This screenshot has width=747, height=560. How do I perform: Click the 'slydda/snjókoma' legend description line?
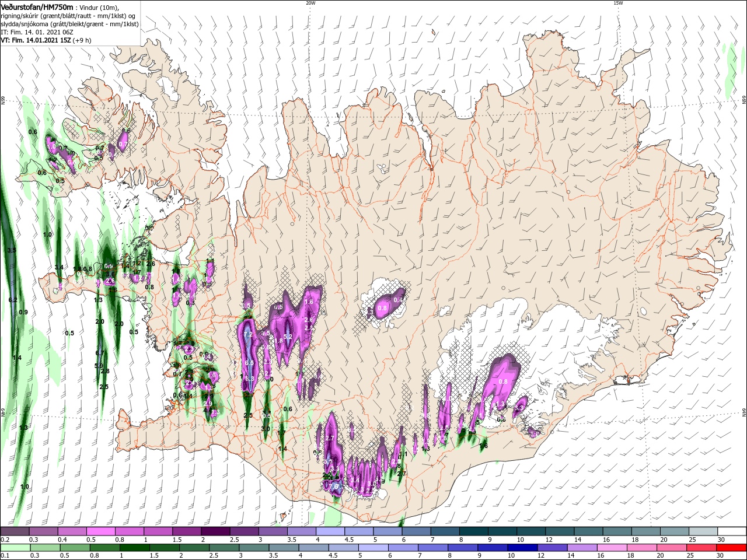69,23
